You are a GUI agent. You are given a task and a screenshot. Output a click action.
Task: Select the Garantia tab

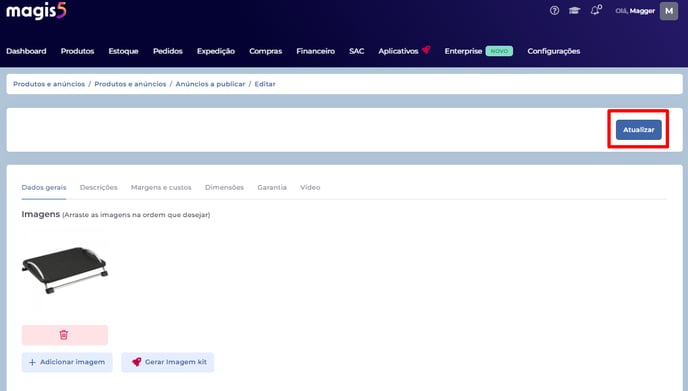272,187
